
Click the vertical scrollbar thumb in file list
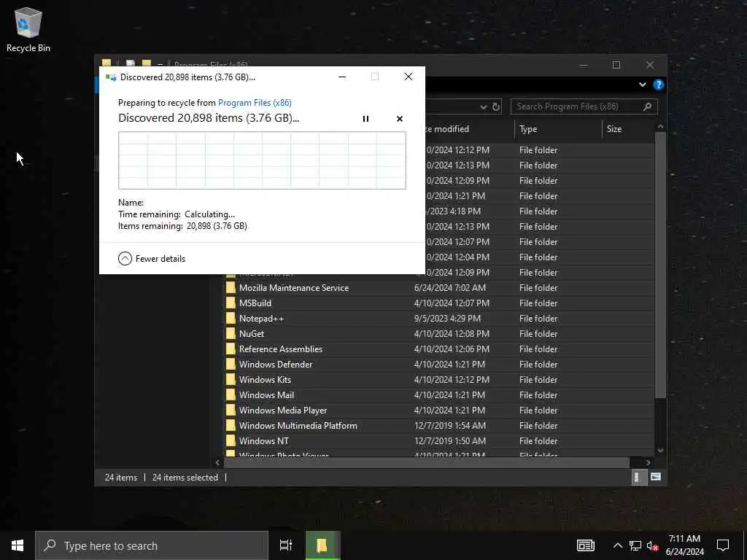point(660,265)
